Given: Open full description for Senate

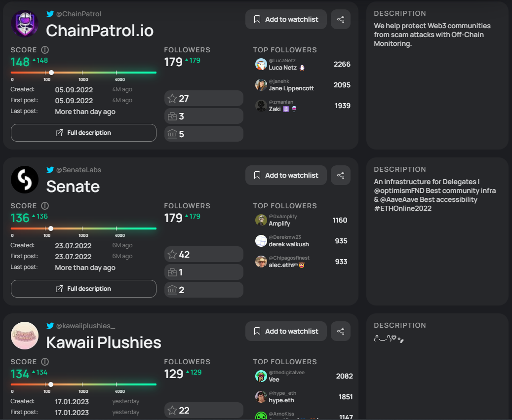Looking at the screenshot, I should (x=83, y=289).
